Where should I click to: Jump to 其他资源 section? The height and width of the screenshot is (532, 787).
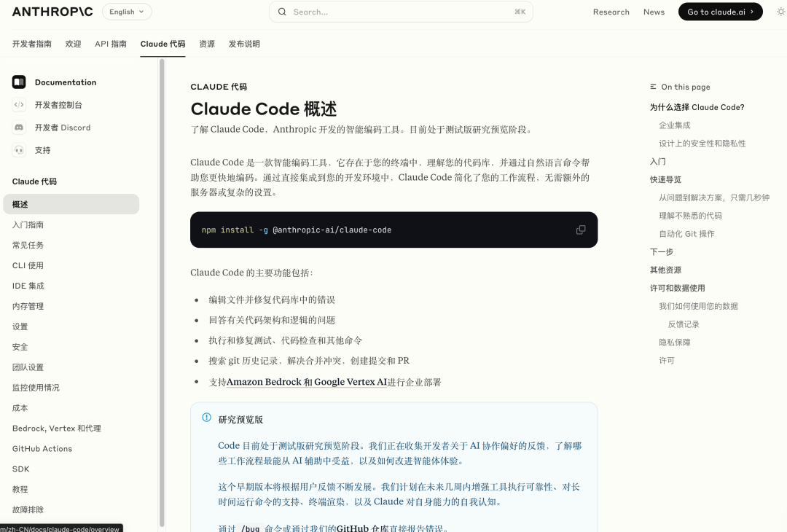pos(665,270)
